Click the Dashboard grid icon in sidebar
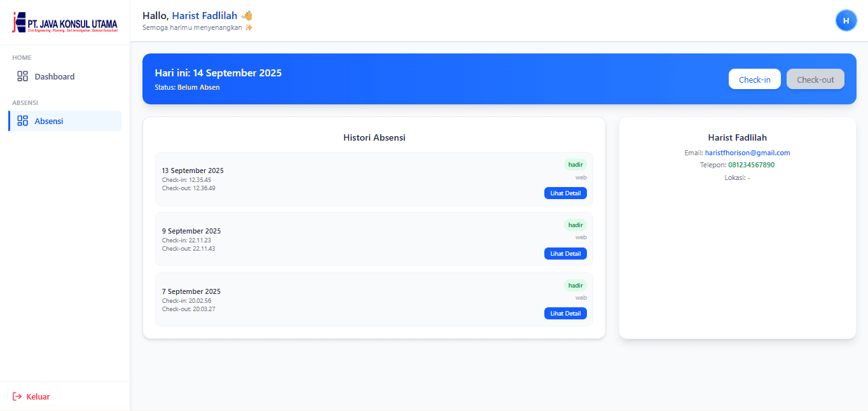 pyautogui.click(x=23, y=76)
